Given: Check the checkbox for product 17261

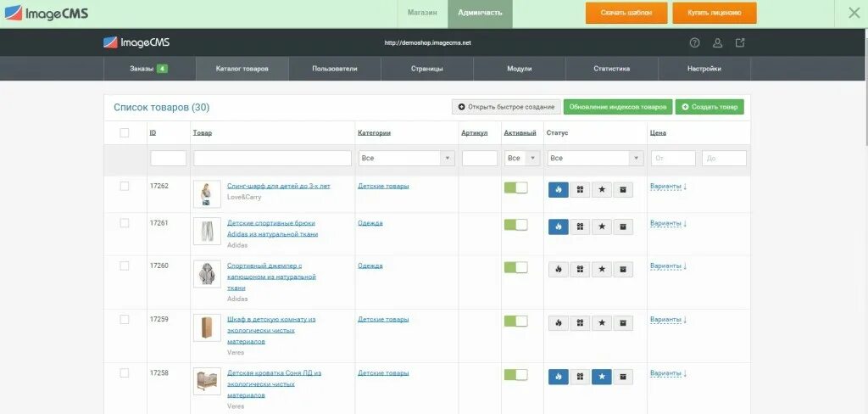Looking at the screenshot, I should [x=125, y=223].
